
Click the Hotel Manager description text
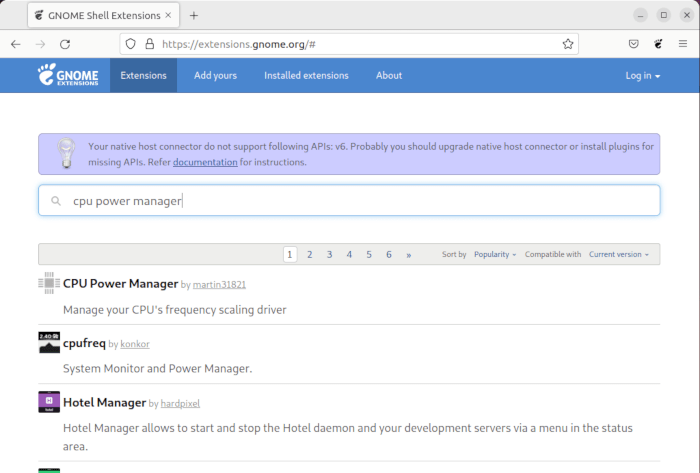(x=348, y=437)
